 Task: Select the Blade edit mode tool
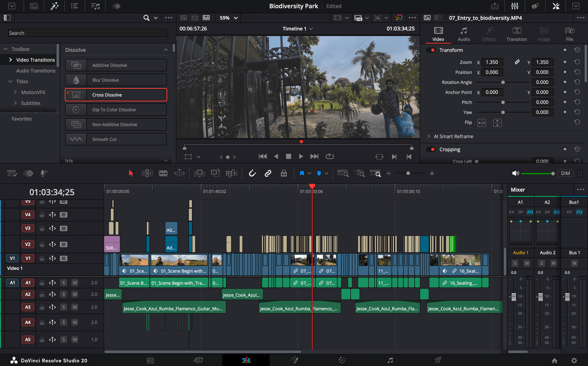(163, 173)
